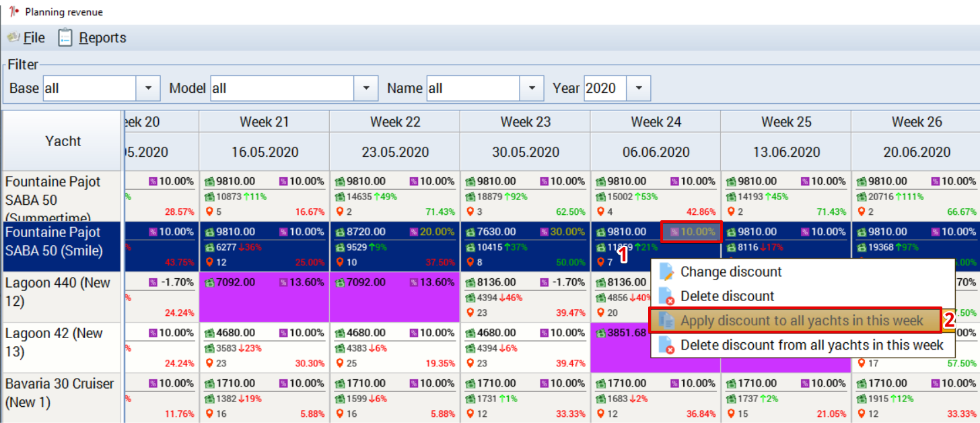Viewport: 980px width, 423px height.
Task: Click the 06.06.2020 date header
Action: (x=656, y=152)
